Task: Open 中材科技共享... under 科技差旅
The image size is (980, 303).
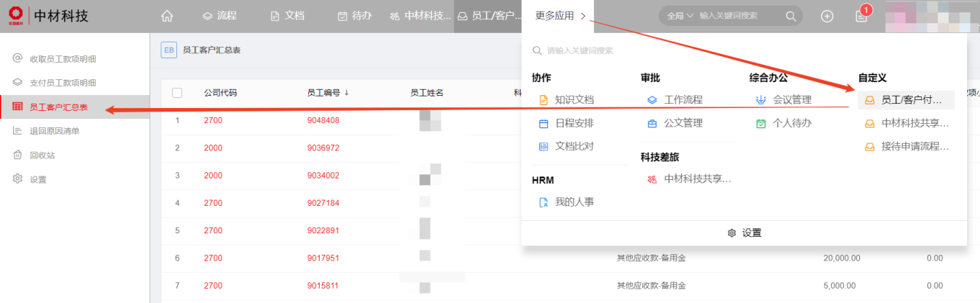Action: coord(690,179)
